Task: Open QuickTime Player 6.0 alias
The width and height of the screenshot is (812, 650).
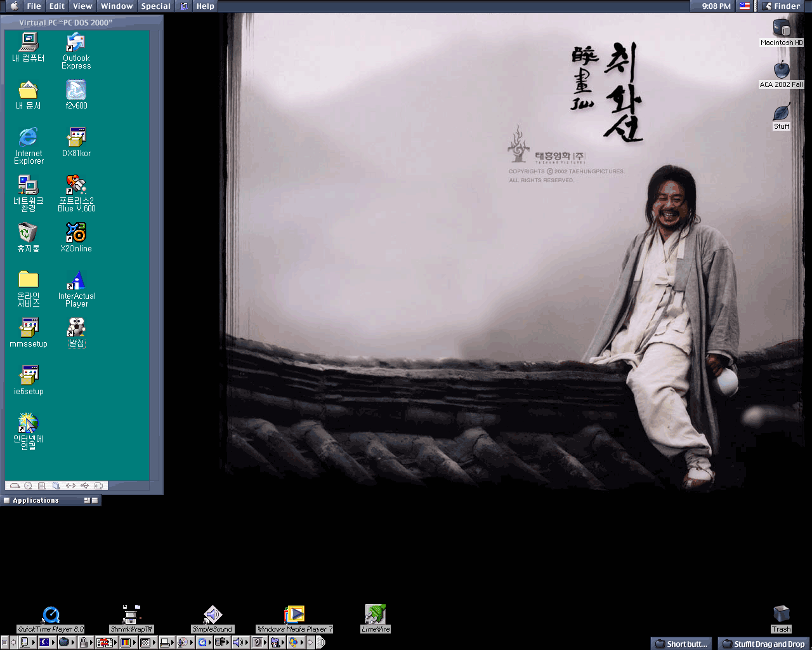Action: [51, 614]
